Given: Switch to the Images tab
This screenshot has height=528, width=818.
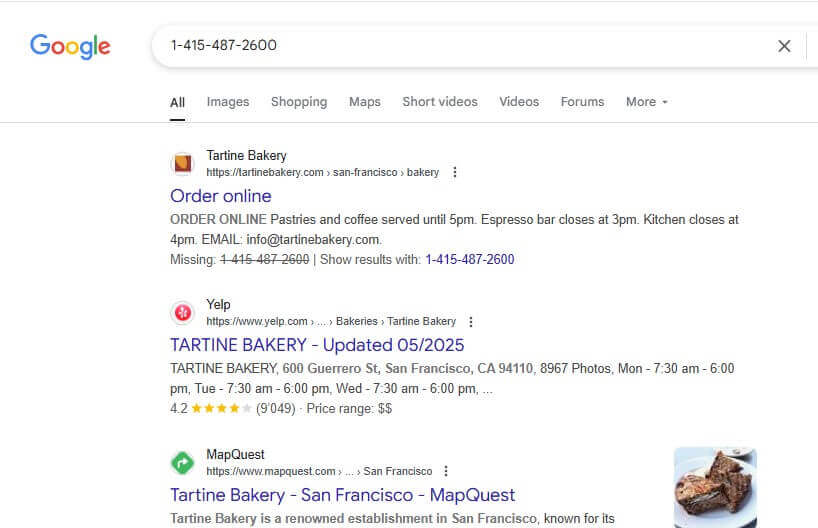Looking at the screenshot, I should click(228, 102).
